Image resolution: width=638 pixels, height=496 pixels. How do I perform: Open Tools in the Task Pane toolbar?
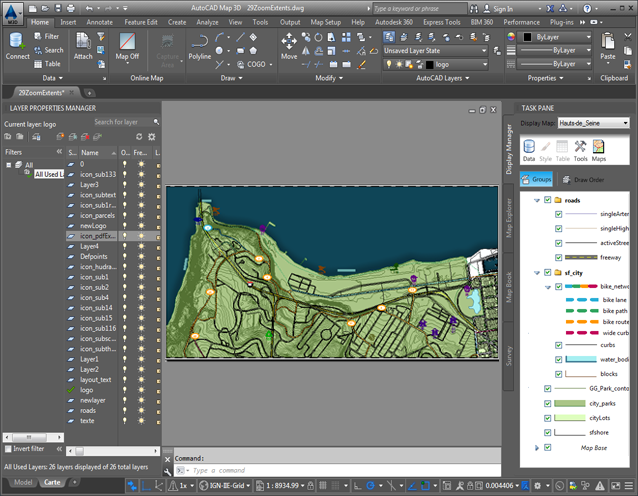(580, 151)
